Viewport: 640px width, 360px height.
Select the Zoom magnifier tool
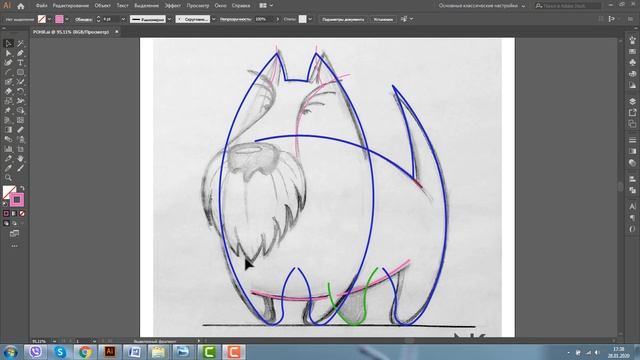click(8, 178)
